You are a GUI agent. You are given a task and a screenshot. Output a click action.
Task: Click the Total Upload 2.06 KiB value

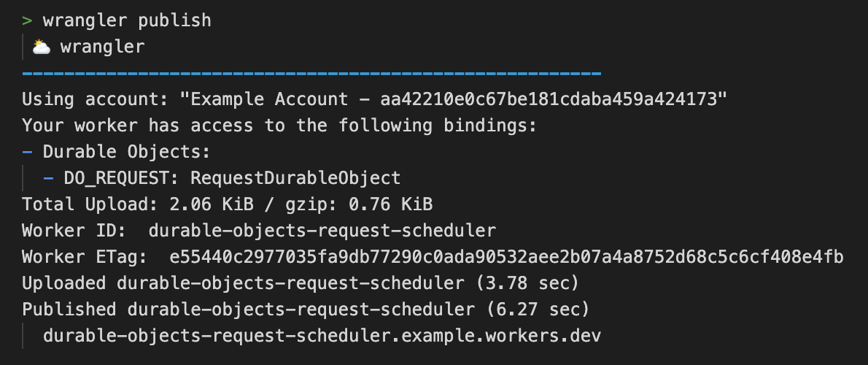211,205
